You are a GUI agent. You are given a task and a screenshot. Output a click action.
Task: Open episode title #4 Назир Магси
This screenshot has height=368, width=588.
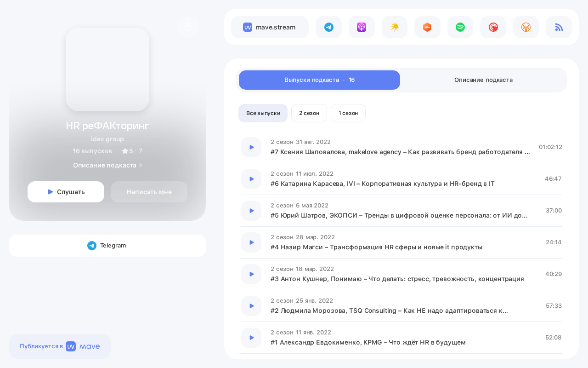376,247
